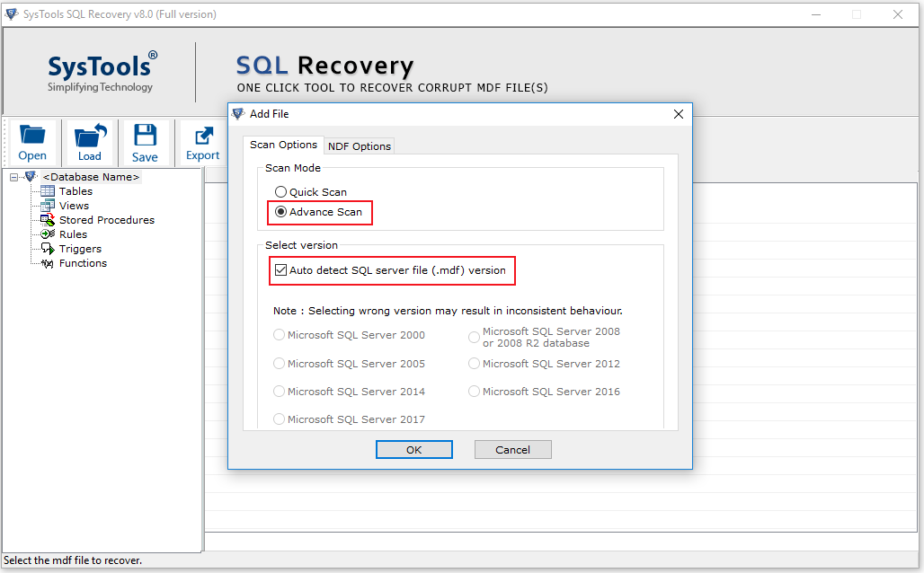Click the Add File dialog title icon
Viewport: 924px width, 573px height.
coord(238,114)
